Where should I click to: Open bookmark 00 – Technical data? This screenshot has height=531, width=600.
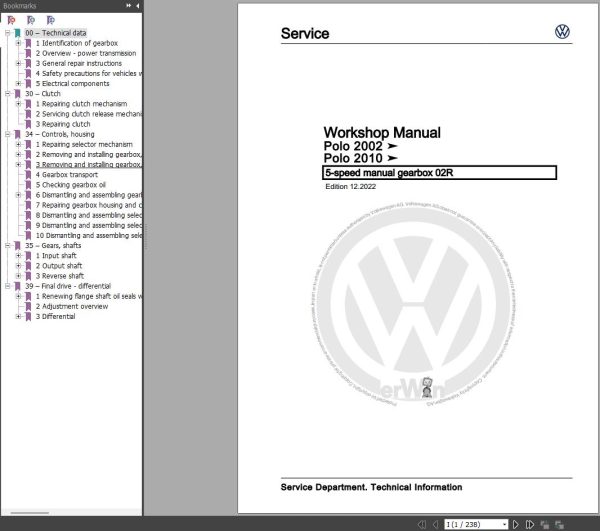56,33
